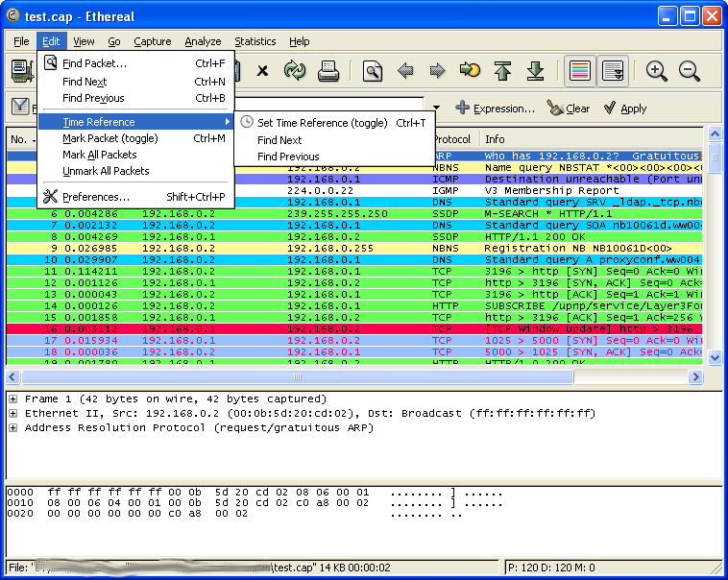The image size is (728, 580).
Task: Jump to last packet icon
Action: pos(535,71)
